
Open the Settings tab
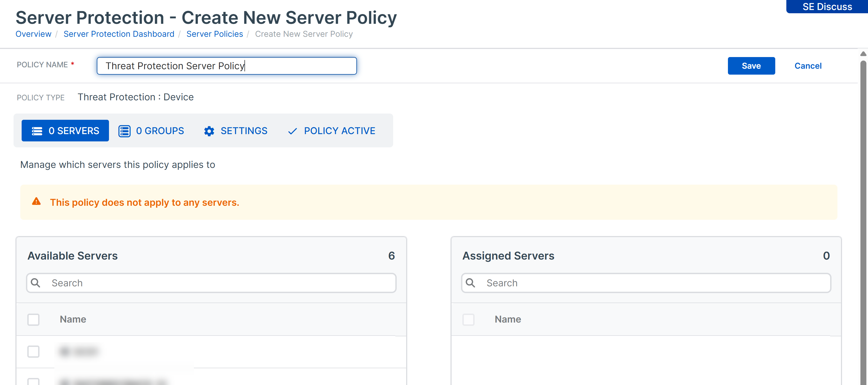(236, 131)
